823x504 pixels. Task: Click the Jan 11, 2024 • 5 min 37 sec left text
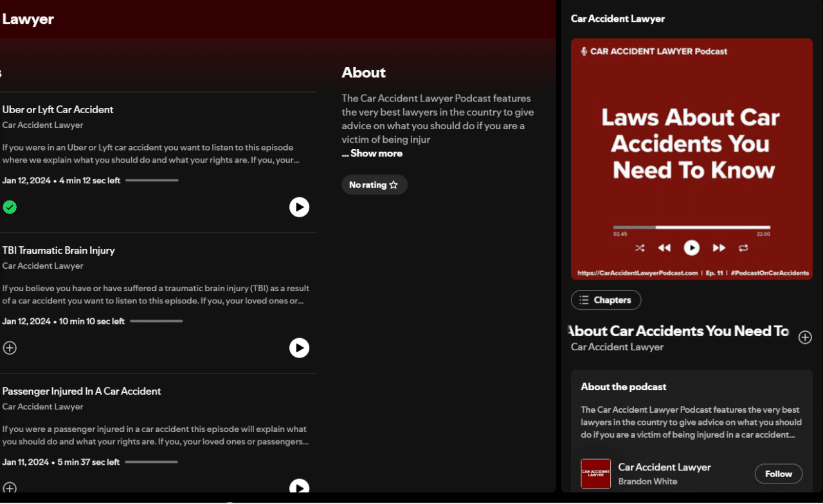[x=61, y=462]
